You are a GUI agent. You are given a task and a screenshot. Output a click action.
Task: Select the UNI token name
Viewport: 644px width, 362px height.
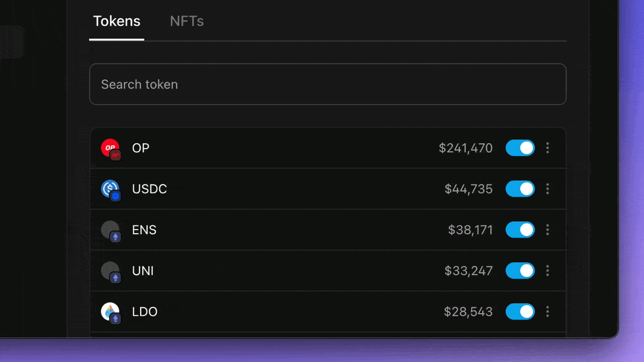coord(143,271)
